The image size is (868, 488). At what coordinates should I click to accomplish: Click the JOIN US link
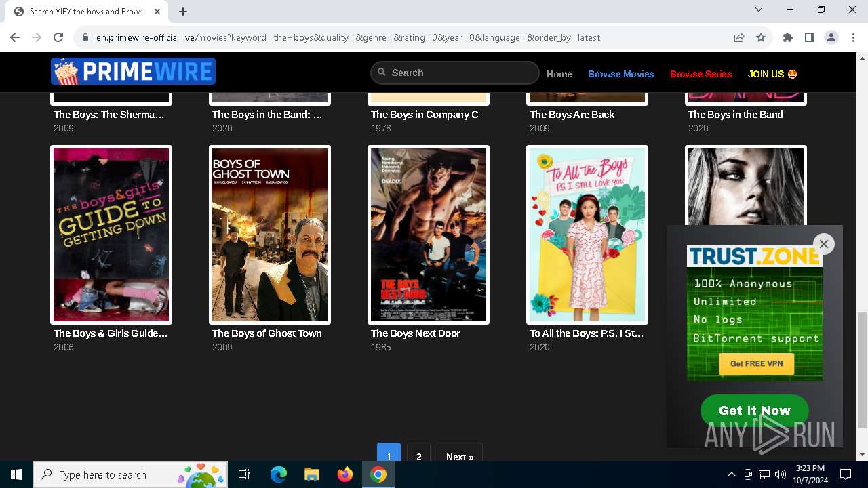[772, 74]
